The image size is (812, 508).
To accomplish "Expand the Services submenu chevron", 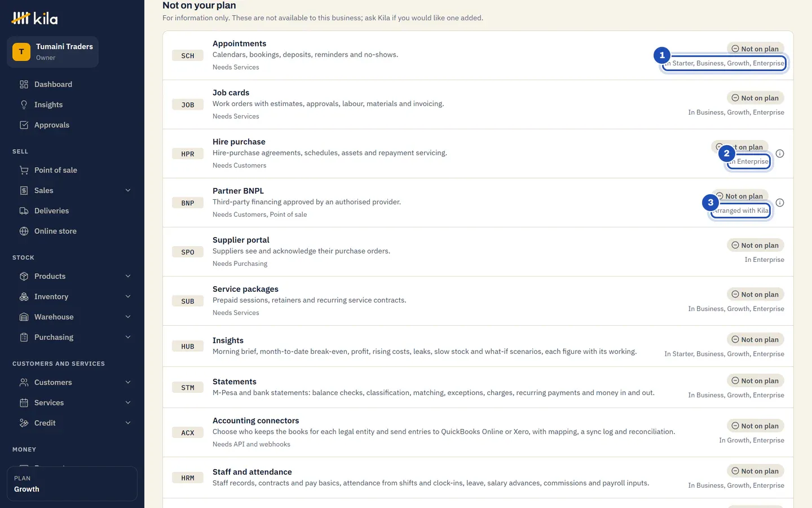I will 128,403.
